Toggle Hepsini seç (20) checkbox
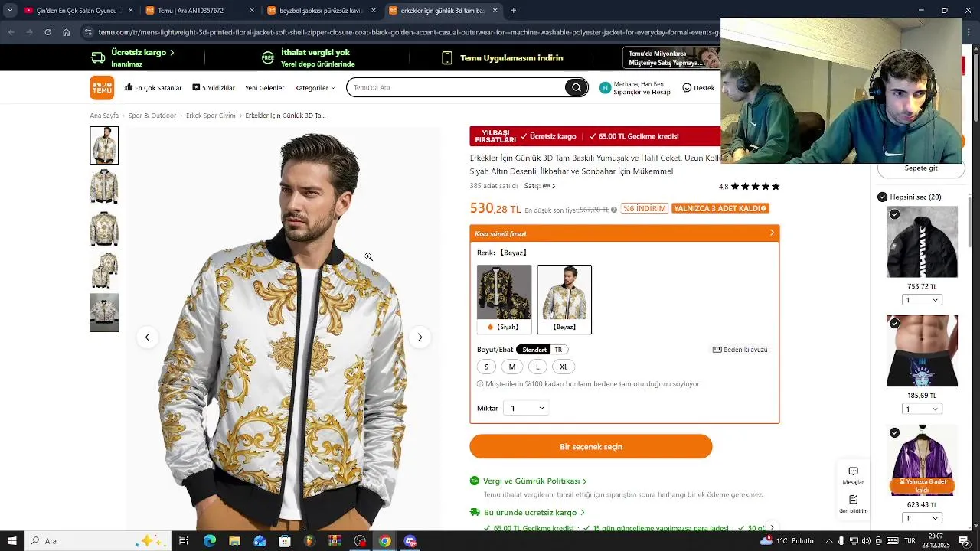980x551 pixels. click(x=882, y=197)
